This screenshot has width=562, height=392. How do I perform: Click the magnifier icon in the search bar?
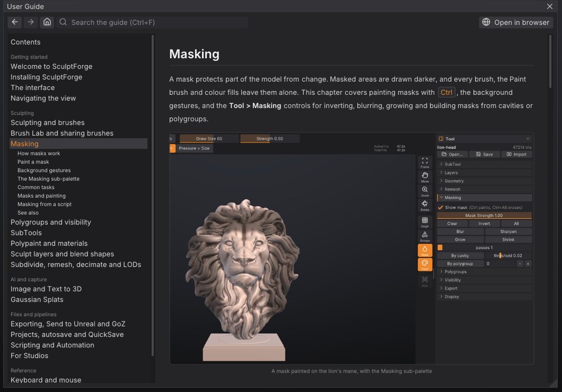click(x=63, y=22)
